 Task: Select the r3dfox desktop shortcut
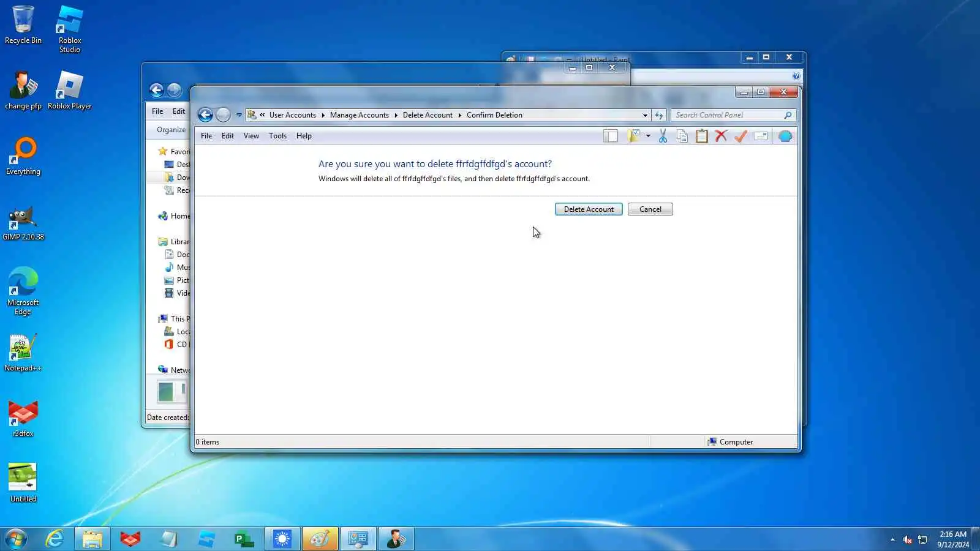click(x=23, y=419)
